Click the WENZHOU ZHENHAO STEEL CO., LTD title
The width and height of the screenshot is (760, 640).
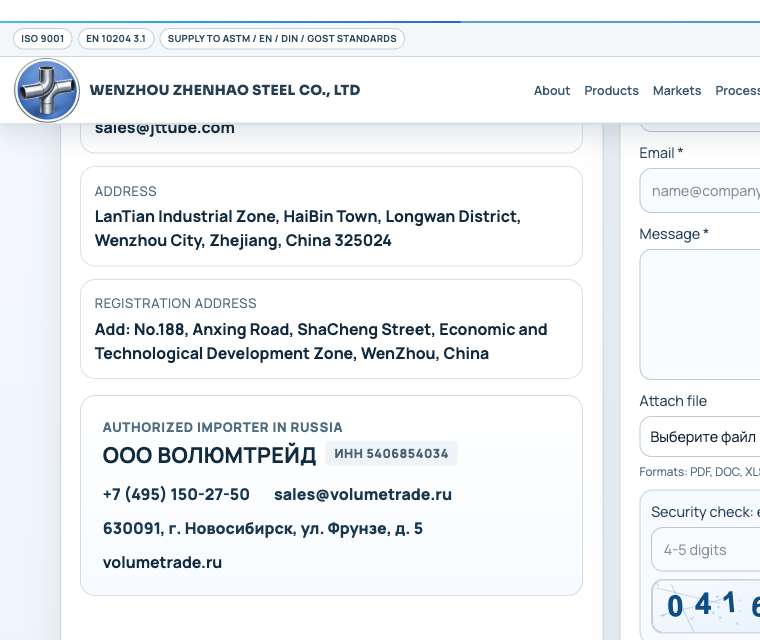(x=225, y=90)
